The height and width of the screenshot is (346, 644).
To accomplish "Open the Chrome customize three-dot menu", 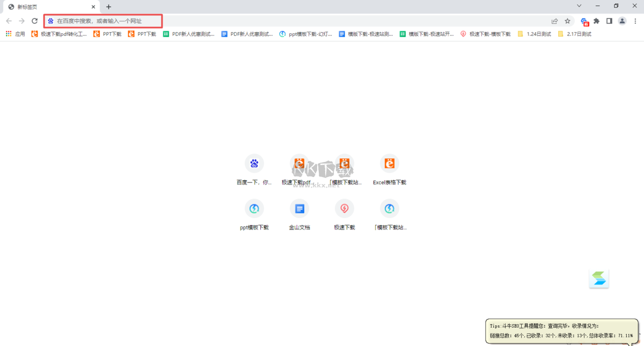I will 635,20.
